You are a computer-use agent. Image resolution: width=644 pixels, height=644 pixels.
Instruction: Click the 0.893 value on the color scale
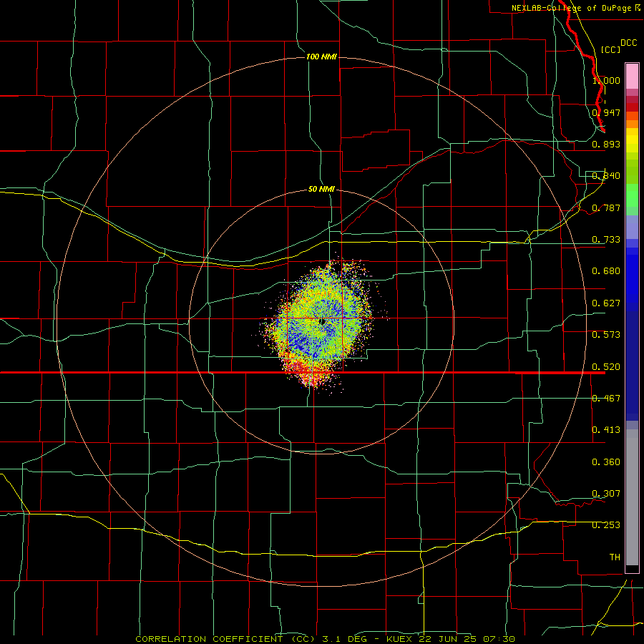click(606, 144)
